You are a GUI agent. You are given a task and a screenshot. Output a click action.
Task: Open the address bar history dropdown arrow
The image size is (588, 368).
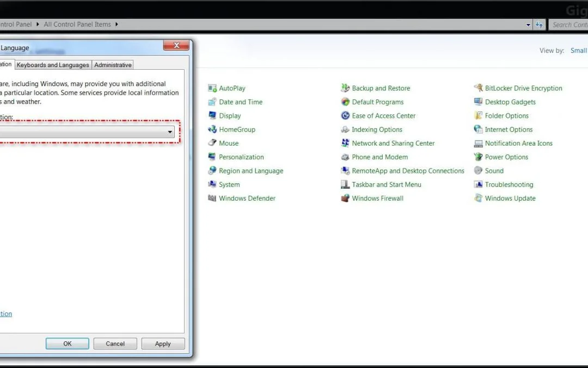(528, 25)
